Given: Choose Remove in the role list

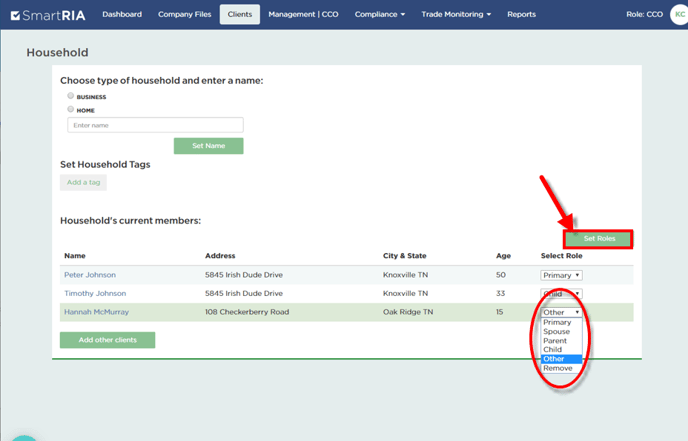Looking at the screenshot, I should [561, 368].
